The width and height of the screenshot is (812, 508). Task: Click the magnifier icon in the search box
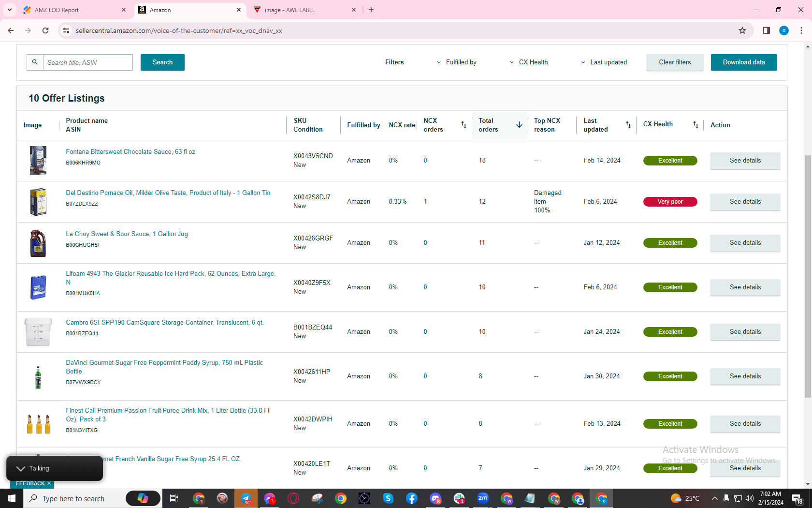pos(35,62)
